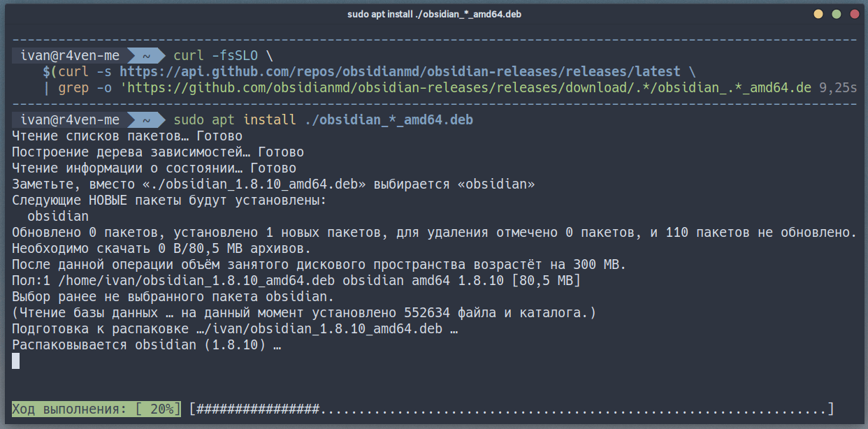Click the yellow minimize window button

coord(818,14)
